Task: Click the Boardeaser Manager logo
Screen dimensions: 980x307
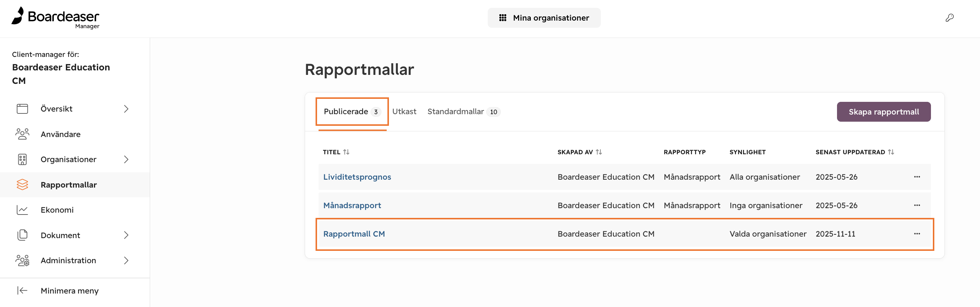Action: click(x=55, y=18)
